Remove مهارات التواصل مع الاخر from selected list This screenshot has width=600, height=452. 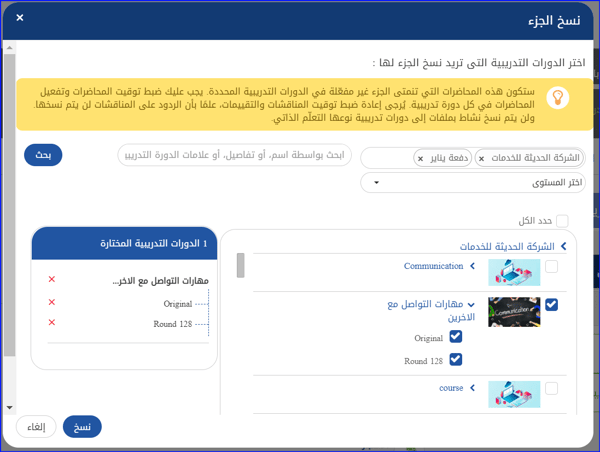coord(52,279)
